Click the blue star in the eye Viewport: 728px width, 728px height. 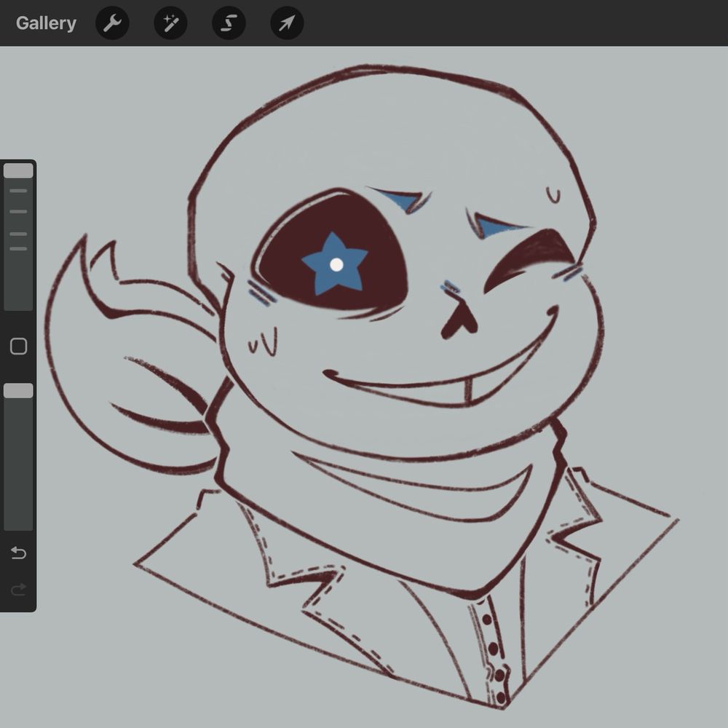(x=334, y=264)
